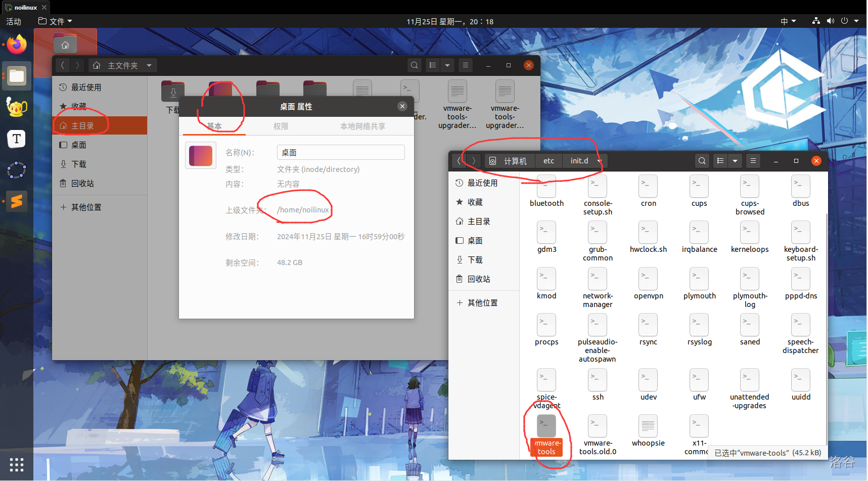The width and height of the screenshot is (868, 481).
Task: Select the 基本 tab in properties dialog
Action: click(x=214, y=126)
